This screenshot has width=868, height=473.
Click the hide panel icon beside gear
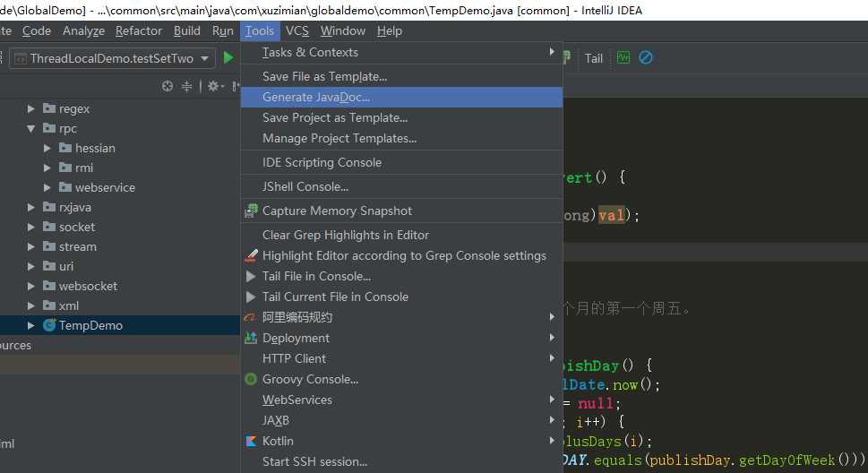coord(236,86)
